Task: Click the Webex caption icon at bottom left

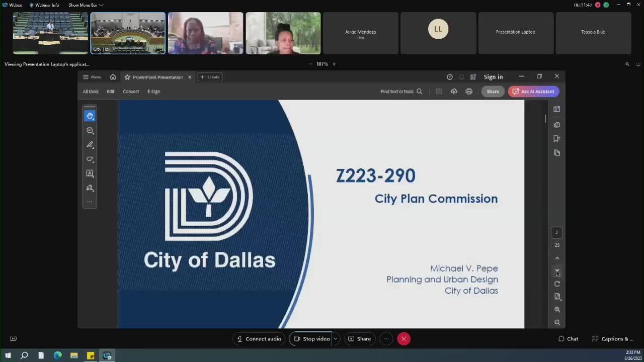Action: tap(14, 339)
